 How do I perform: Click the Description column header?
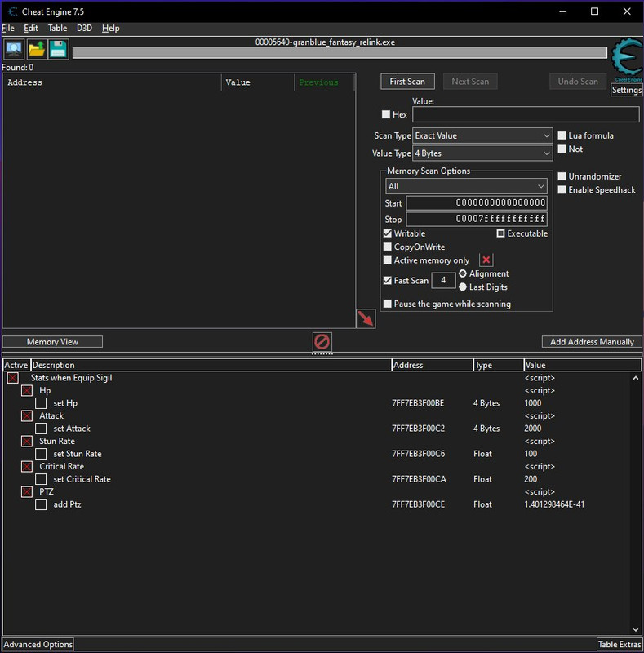211,365
